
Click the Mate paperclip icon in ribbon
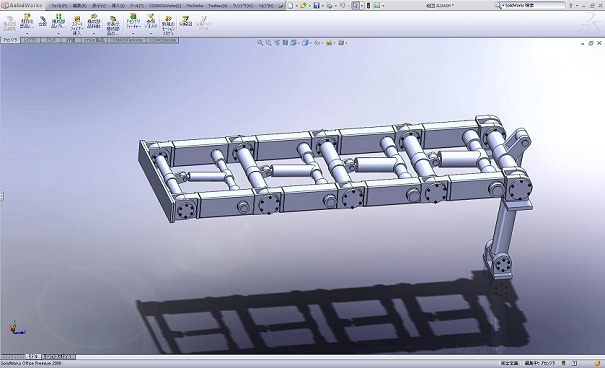(x=43, y=21)
